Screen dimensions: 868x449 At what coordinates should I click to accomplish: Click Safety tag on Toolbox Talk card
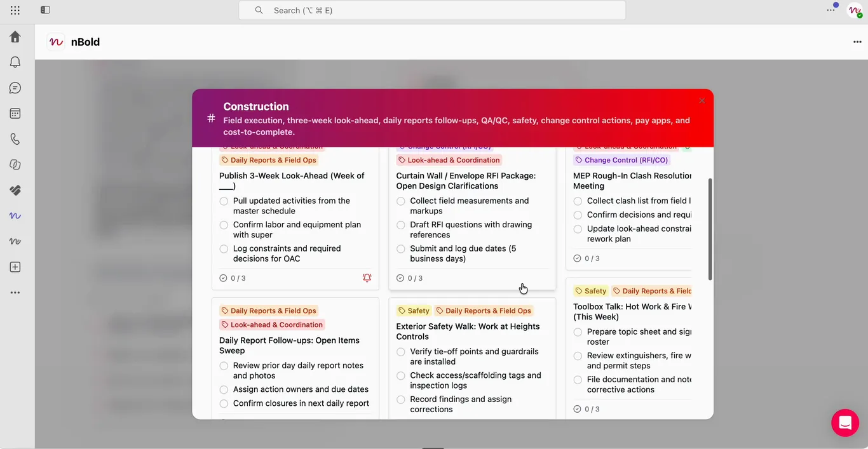pos(591,291)
